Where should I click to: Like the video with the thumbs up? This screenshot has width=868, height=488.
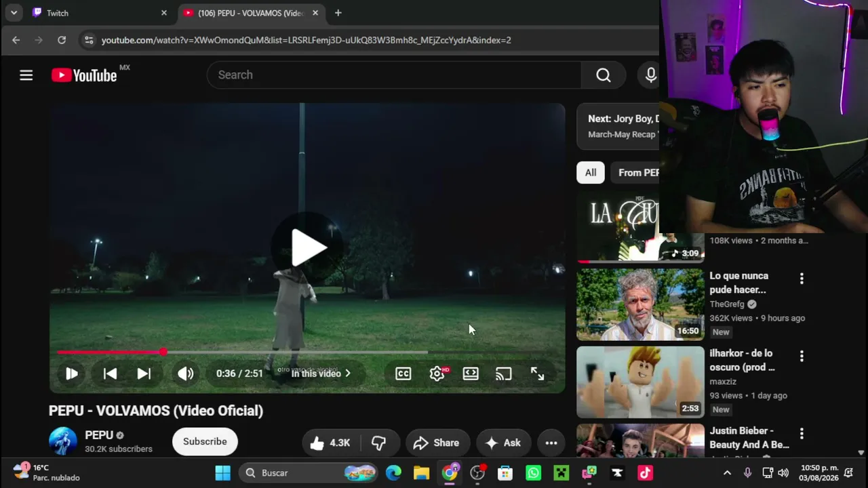[x=330, y=443]
